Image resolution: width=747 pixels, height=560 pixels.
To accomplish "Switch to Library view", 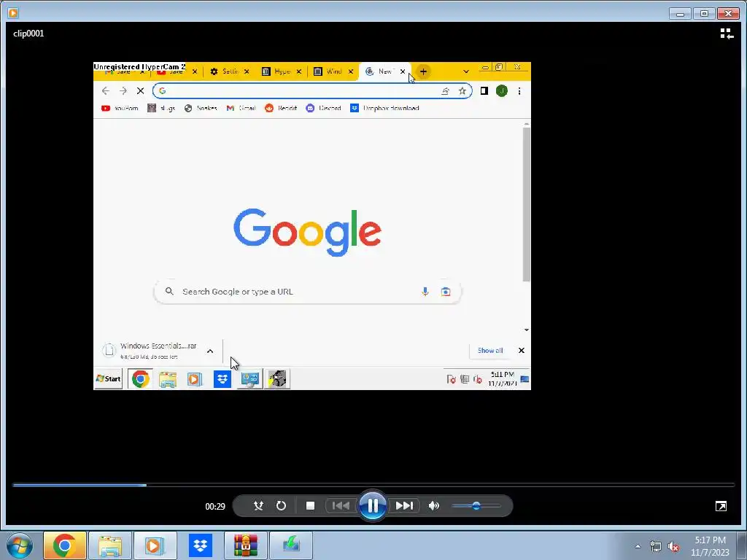I will [727, 34].
